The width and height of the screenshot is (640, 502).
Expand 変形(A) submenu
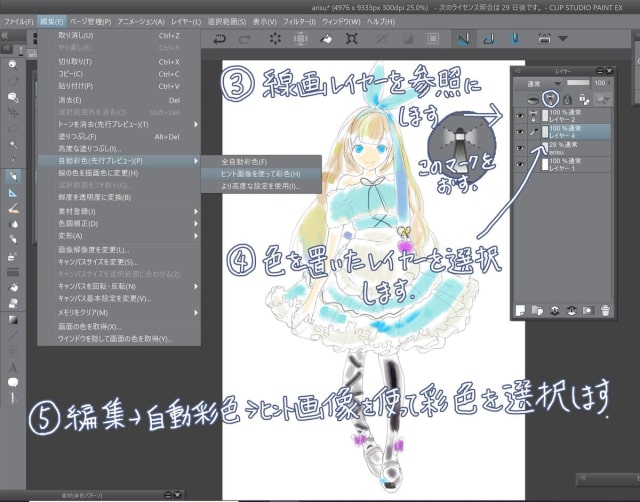click(196, 236)
